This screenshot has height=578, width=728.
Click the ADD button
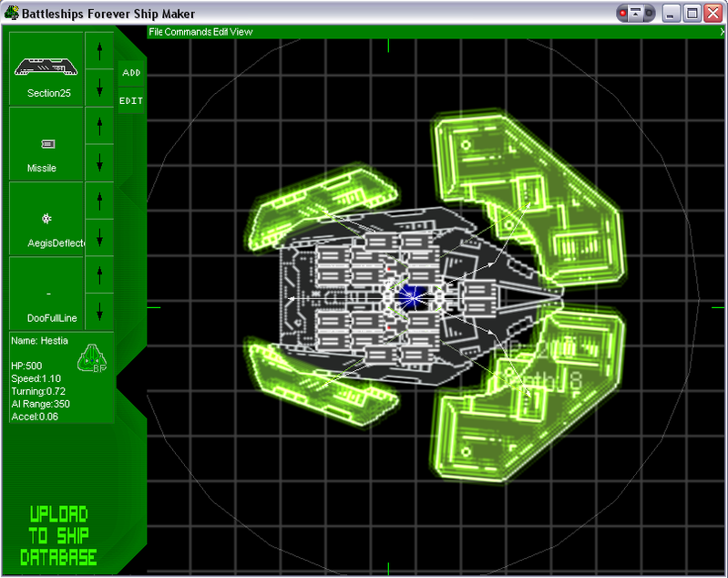[131, 73]
